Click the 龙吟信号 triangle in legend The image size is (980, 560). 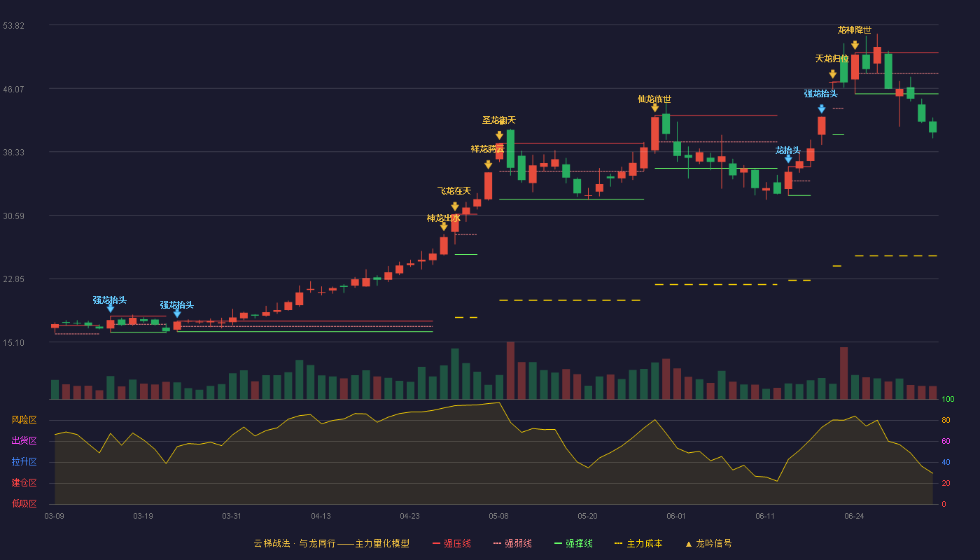click(x=689, y=543)
